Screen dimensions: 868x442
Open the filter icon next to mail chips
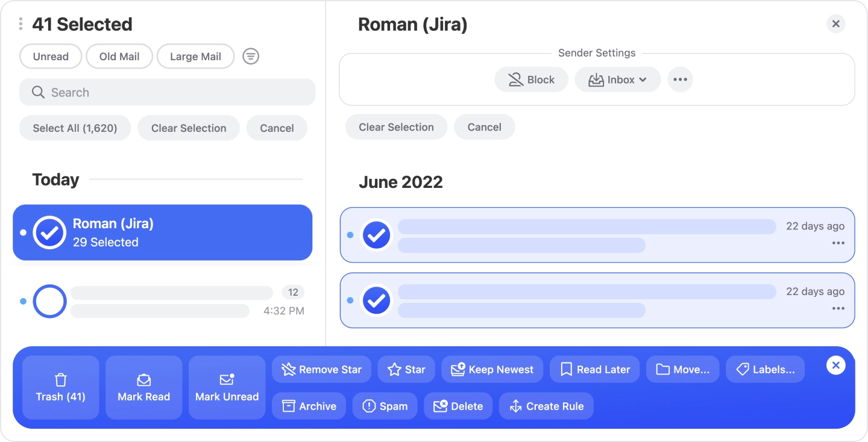(x=251, y=56)
